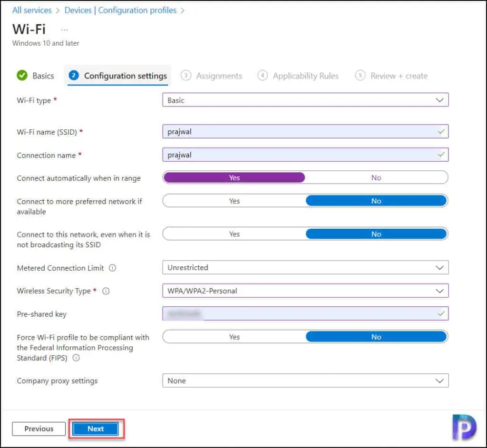Jump to Review + create tab
Screen dimensions: 487x448
391,76
